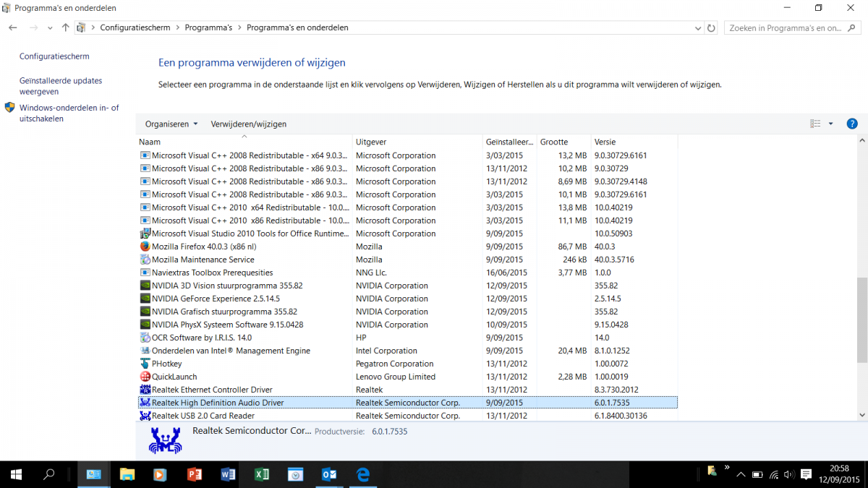
Task: Select Microsoft Visual C++ 2010 x64 Redistributable row
Action: (x=408, y=207)
